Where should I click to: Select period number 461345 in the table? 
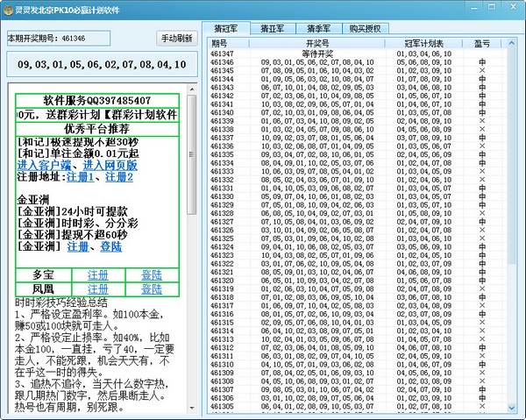click(x=222, y=70)
